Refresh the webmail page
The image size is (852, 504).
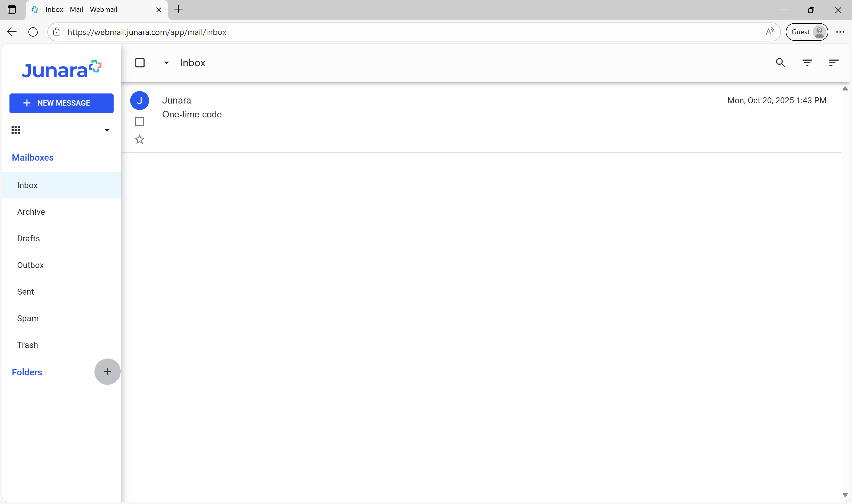tap(33, 32)
